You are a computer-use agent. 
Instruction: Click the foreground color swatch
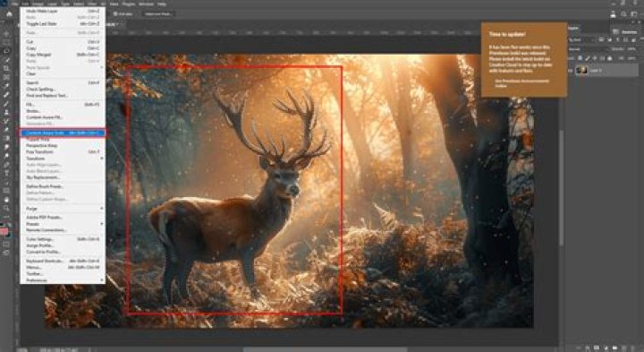click(4, 231)
